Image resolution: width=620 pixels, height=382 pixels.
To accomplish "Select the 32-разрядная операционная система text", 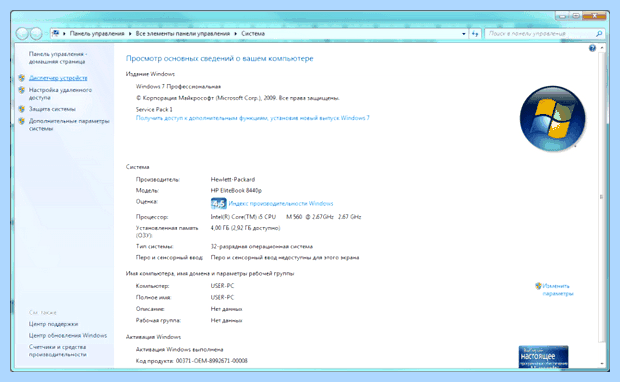I will (261, 246).
